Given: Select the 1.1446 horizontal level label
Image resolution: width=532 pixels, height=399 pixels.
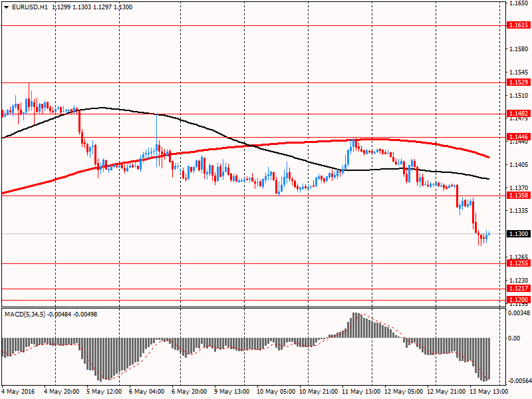Looking at the screenshot, I should [518, 137].
